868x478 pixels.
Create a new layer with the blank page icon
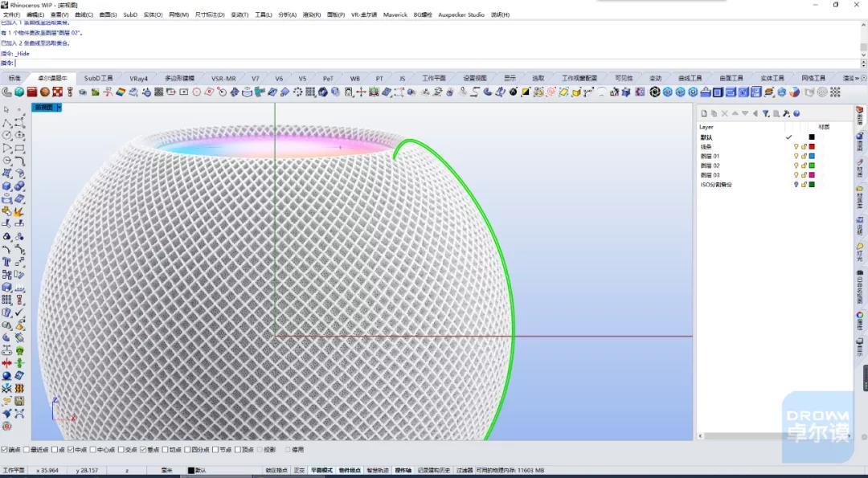704,113
